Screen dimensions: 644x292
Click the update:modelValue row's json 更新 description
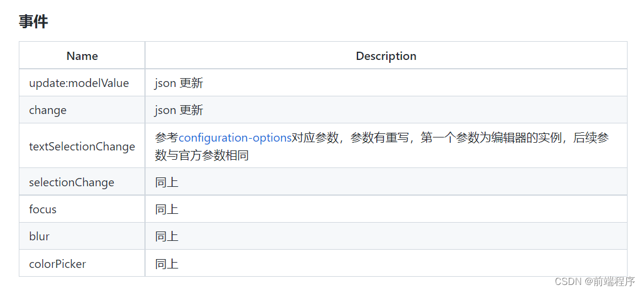pyautogui.click(x=179, y=83)
